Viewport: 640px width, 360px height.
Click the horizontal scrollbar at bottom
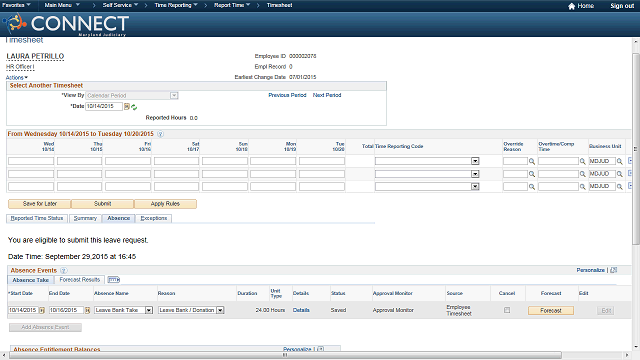pyautogui.click(x=285, y=355)
